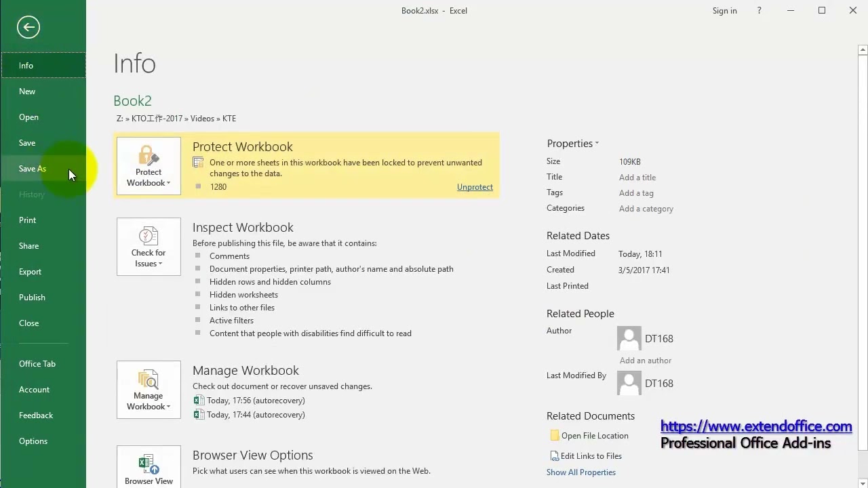Click the Comments inspection item
Image resolution: width=868 pixels, height=488 pixels.
(229, 256)
